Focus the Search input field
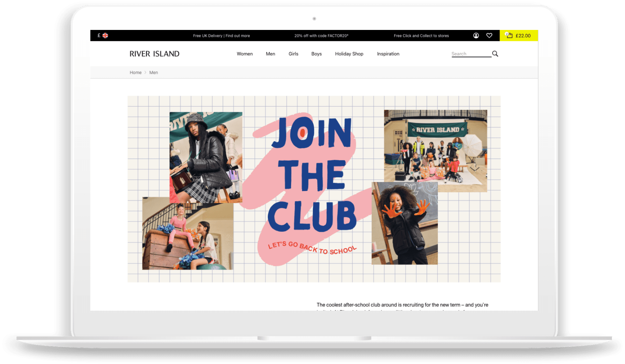The image size is (625, 364). 471,54
